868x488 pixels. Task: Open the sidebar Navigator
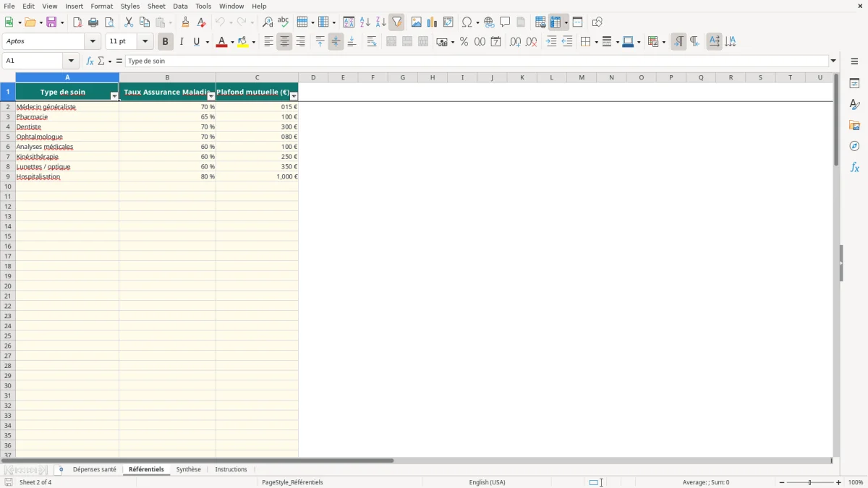point(854,146)
